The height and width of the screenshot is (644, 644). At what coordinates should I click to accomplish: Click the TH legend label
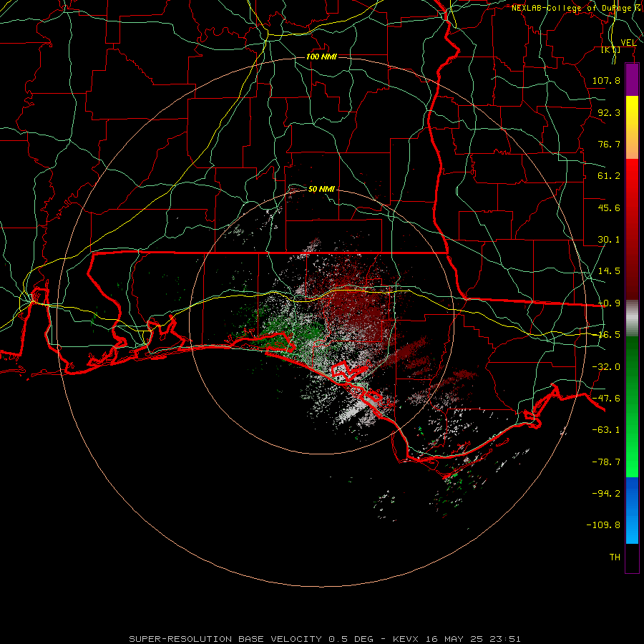coord(615,557)
